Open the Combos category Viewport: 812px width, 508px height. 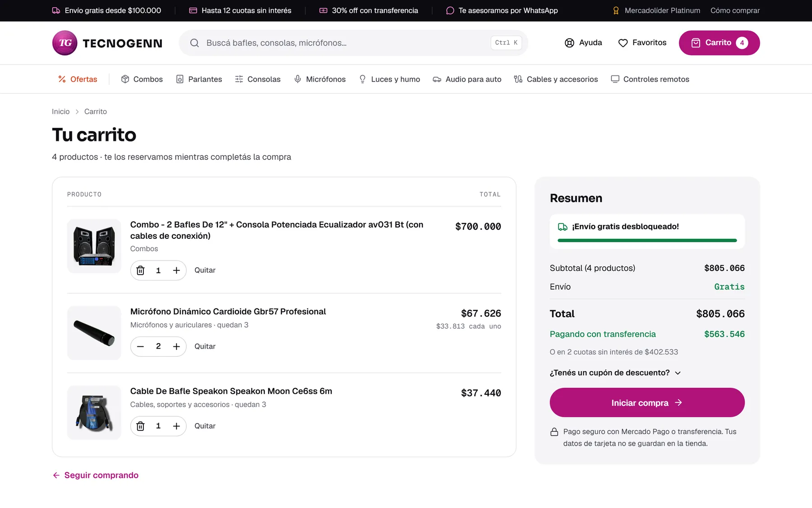(x=142, y=79)
